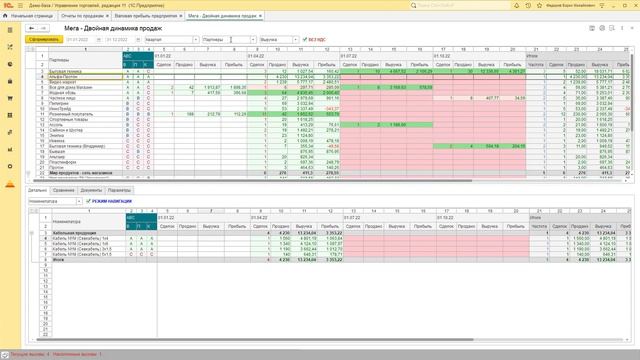Collapse group at Мир продуктов row
640x360 pixels.
pyautogui.click(x=28, y=173)
